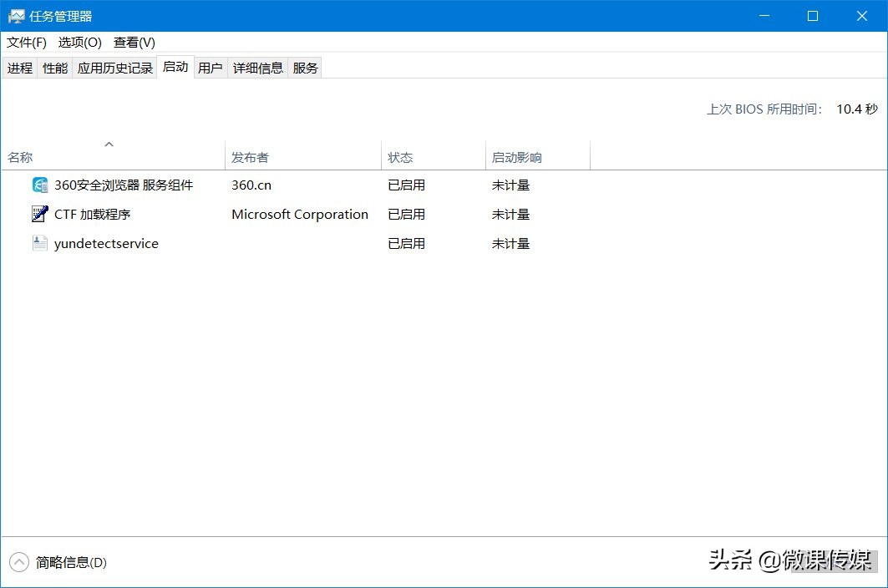888x588 pixels.
Task: Toggle 已启用 status of yundetectservice
Action: coord(406,243)
